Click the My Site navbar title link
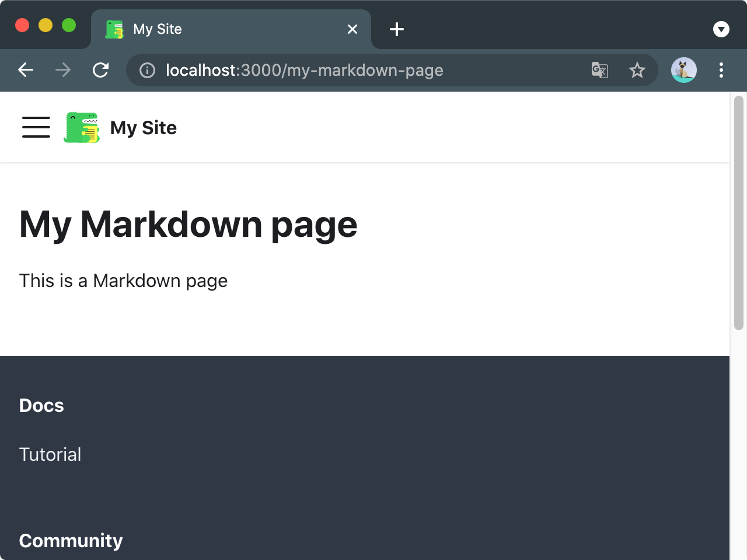The width and height of the screenshot is (747, 560). (x=144, y=128)
